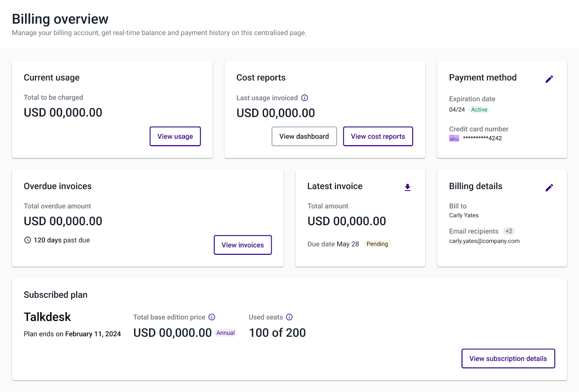Screen dimensions: 579x392
Task: Show info for Used seats
Action: (289, 317)
